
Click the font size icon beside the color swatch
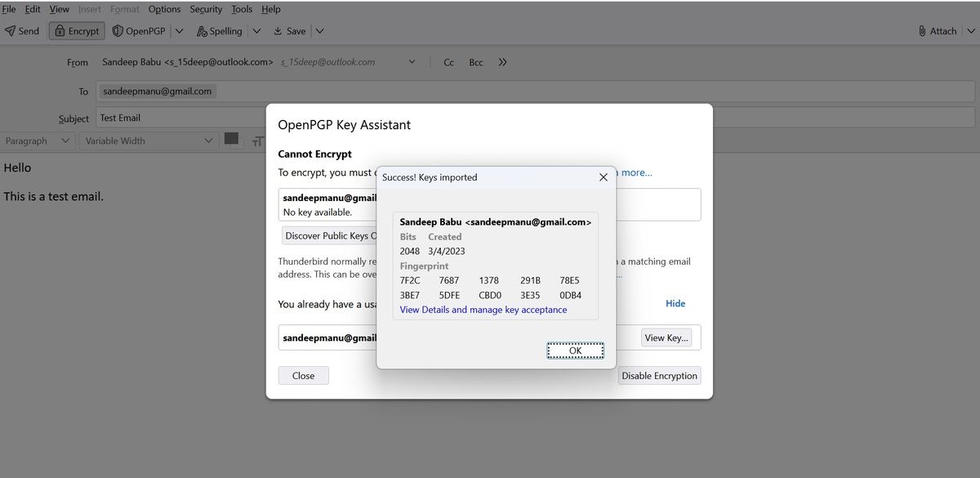click(x=257, y=141)
